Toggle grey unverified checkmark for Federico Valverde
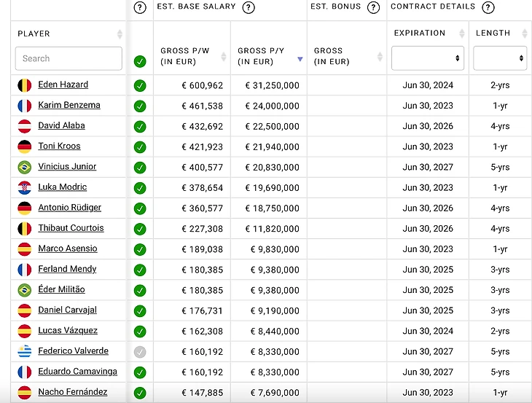This screenshot has height=403, width=532. click(x=140, y=351)
